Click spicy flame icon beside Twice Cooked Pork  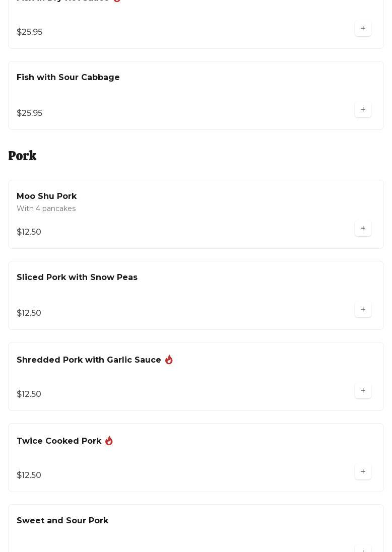tap(109, 441)
